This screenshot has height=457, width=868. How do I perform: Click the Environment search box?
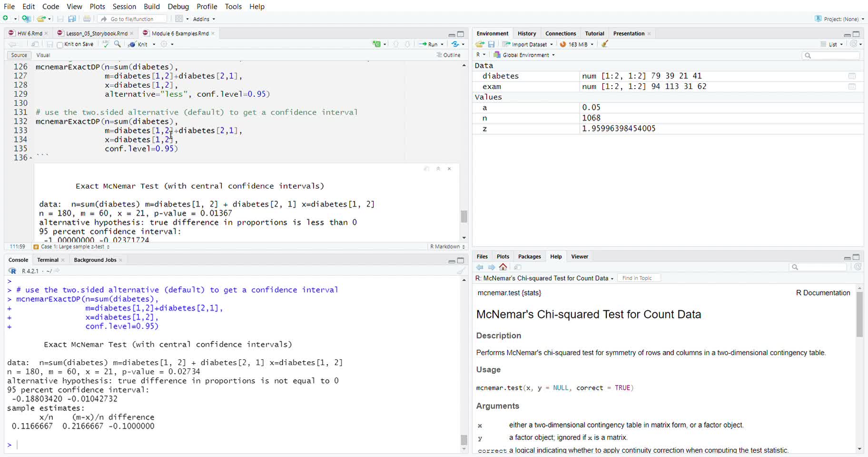coord(831,55)
